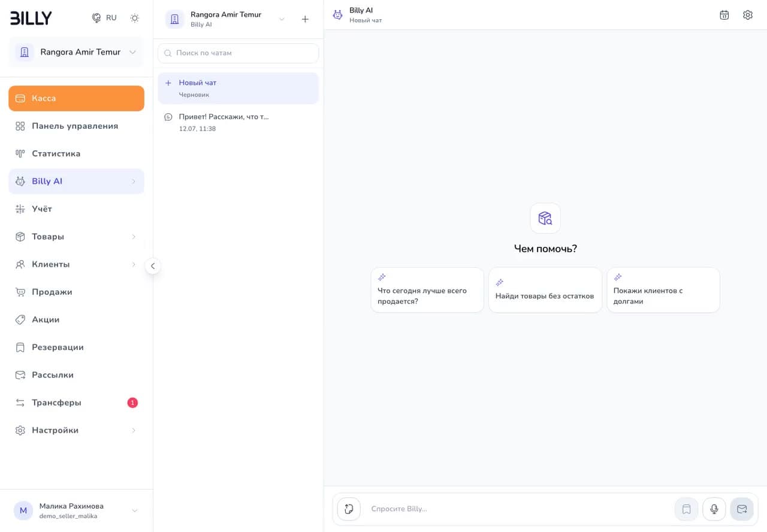Send the message with the envelope button
Image resolution: width=767 pixels, height=532 pixels.
point(742,509)
